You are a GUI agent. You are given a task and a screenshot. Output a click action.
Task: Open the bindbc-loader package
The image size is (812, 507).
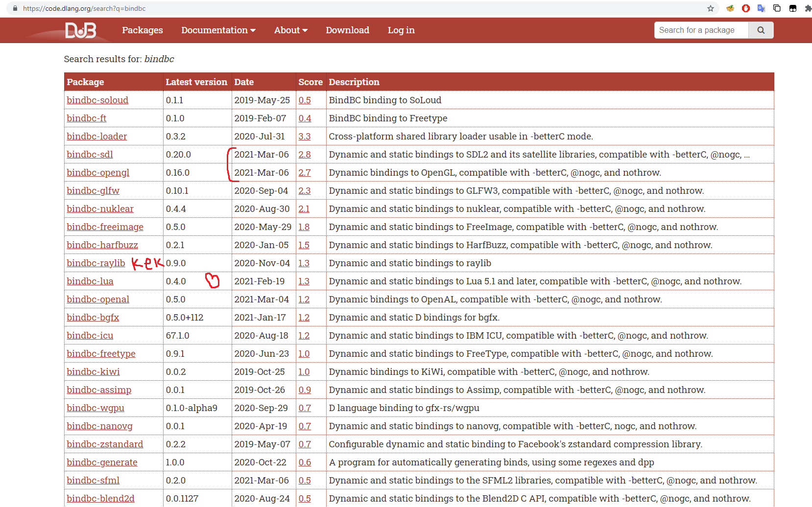97,137
